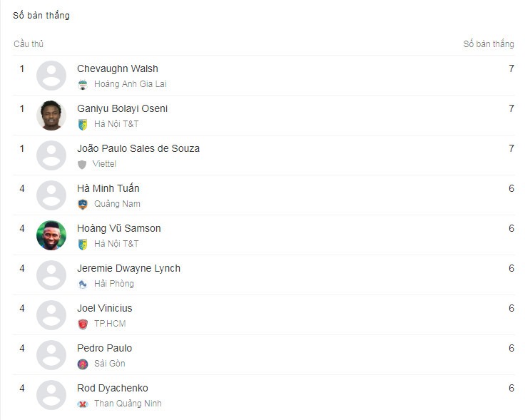Open Hà Minh Tuấn's player entry
Image resolution: width=525 pixels, height=420 pixels.
pos(108,188)
